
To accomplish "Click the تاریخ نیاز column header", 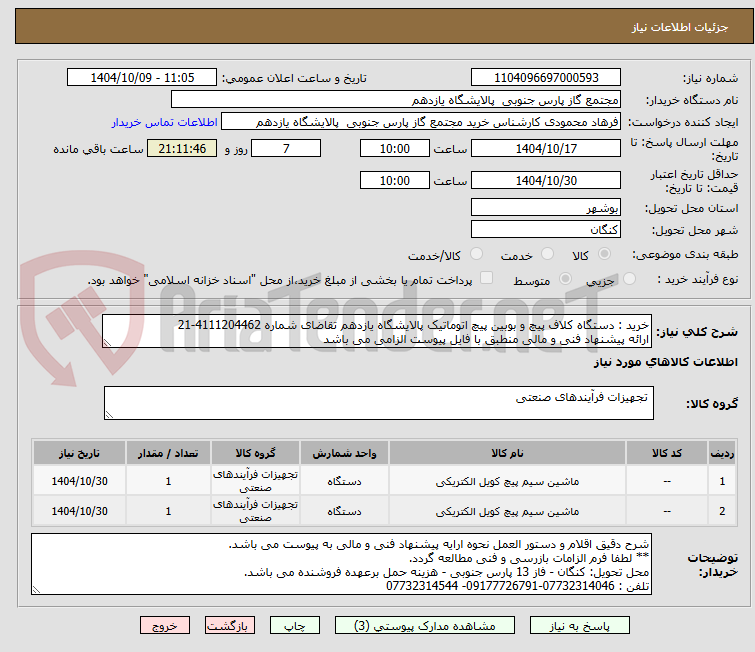I will tap(79, 453).
